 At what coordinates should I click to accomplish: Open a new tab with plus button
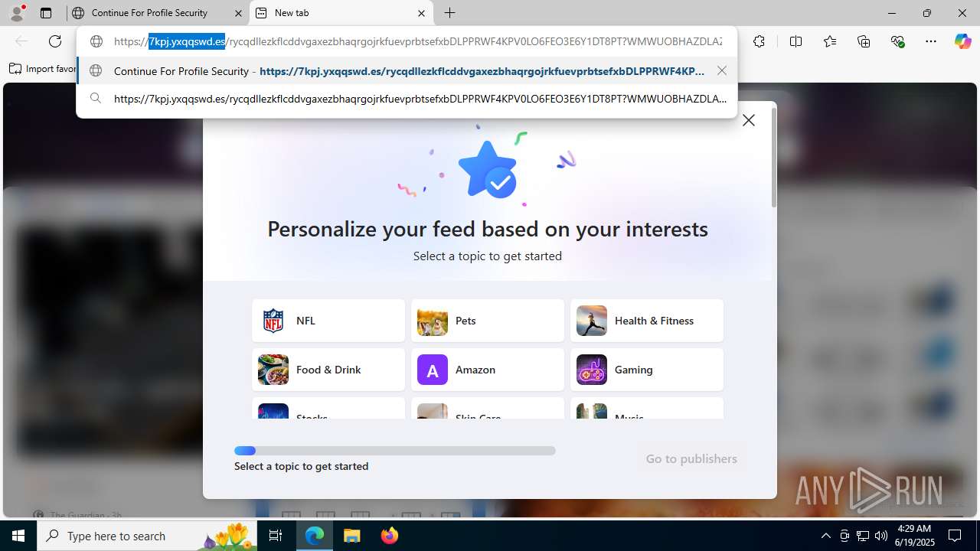(450, 13)
